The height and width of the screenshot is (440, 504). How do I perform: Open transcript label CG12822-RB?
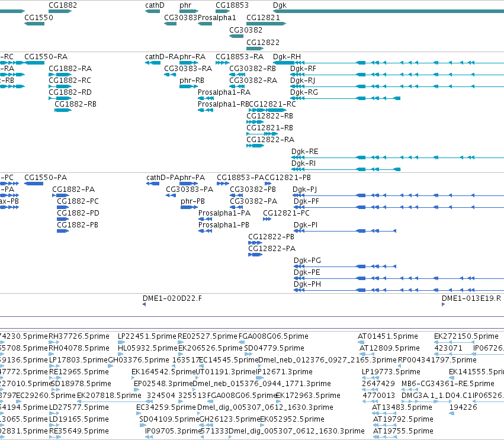(269, 116)
